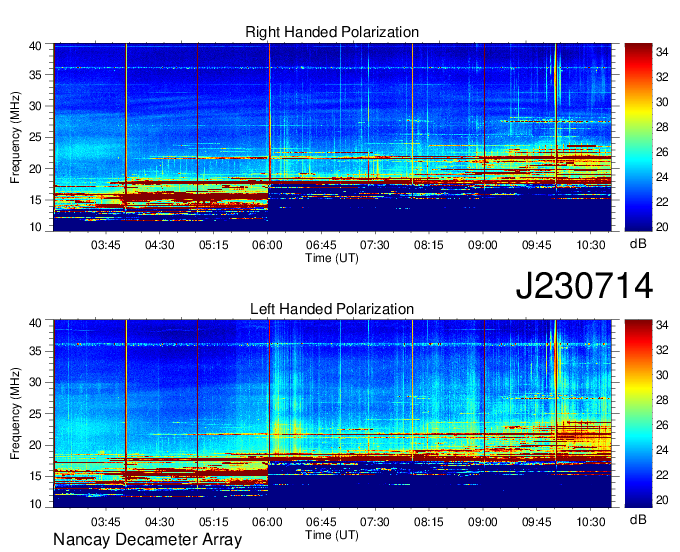Click the 09:00 tick under Left Handed plot
This screenshot has height=552, width=680.
click(482, 522)
